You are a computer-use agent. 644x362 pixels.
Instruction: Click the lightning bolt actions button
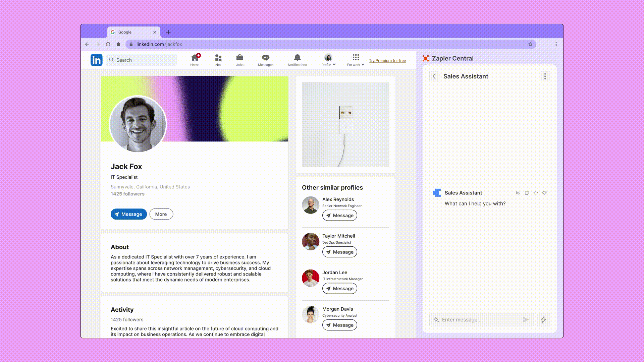543,320
